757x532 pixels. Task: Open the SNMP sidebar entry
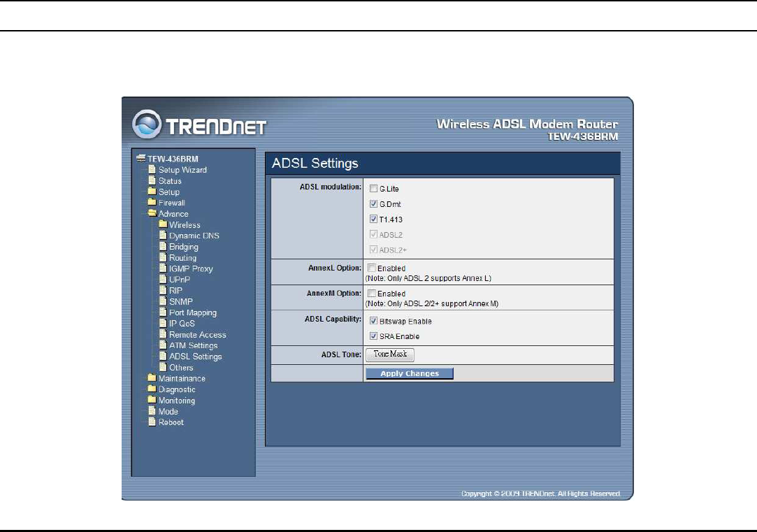[181, 302]
